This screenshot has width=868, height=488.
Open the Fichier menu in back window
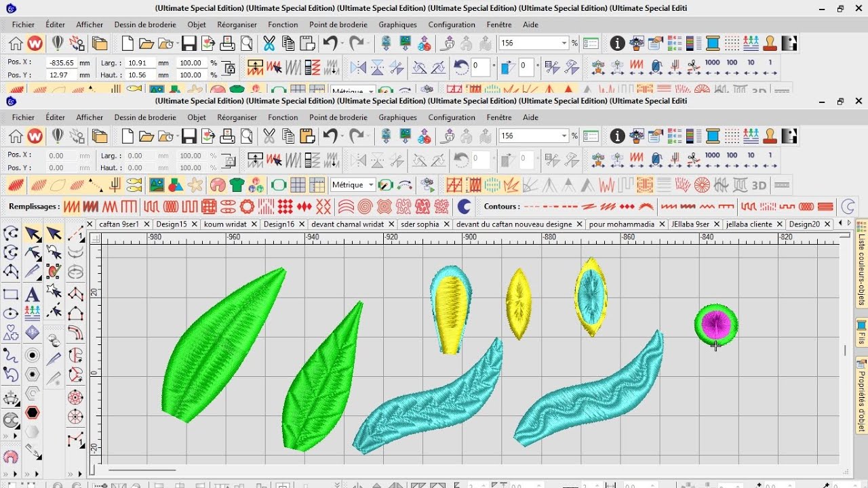pyautogui.click(x=24, y=24)
